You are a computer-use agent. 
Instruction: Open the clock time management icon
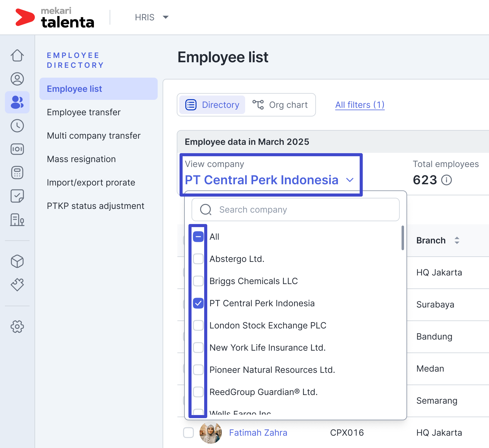coord(17,126)
